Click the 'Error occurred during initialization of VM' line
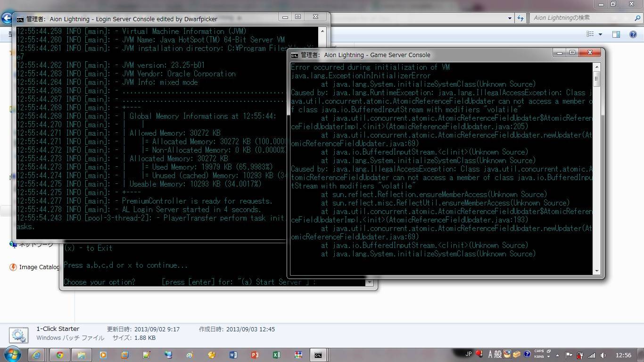 [370, 67]
